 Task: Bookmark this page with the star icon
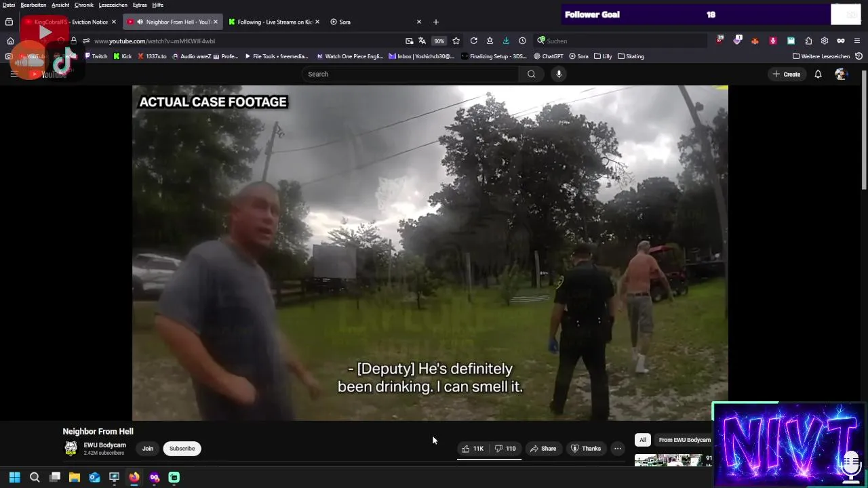pyautogui.click(x=456, y=41)
